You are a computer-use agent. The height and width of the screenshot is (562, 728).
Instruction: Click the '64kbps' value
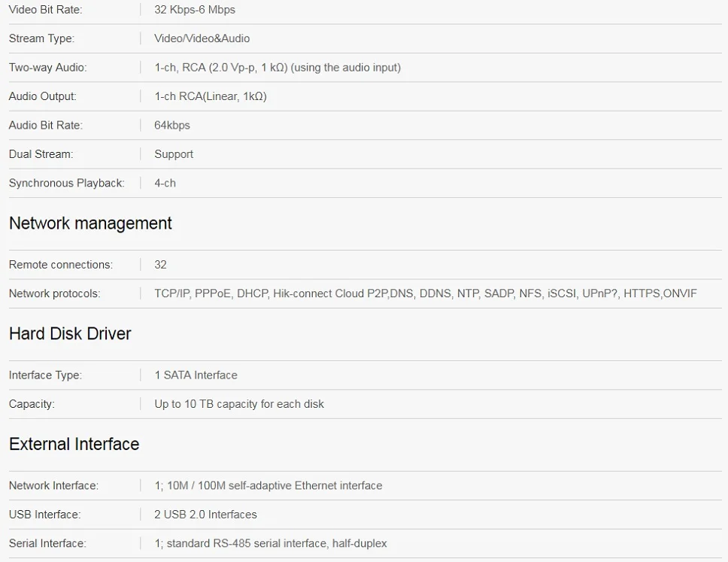[172, 126]
